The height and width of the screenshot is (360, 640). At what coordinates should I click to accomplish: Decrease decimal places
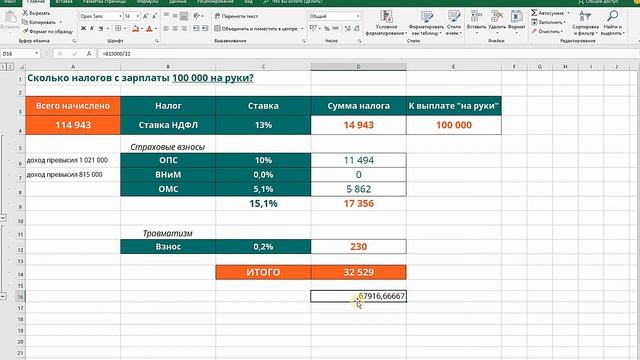click(357, 29)
